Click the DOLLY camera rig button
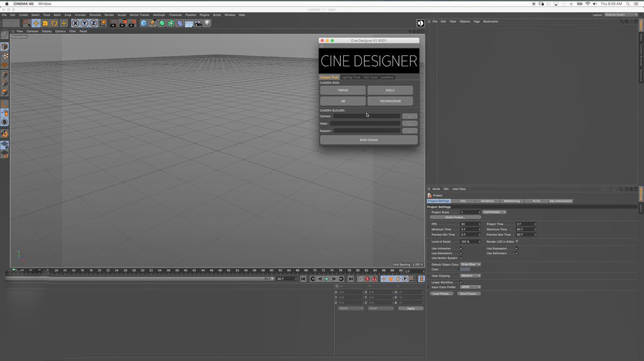This screenshot has width=644, height=361. click(390, 91)
